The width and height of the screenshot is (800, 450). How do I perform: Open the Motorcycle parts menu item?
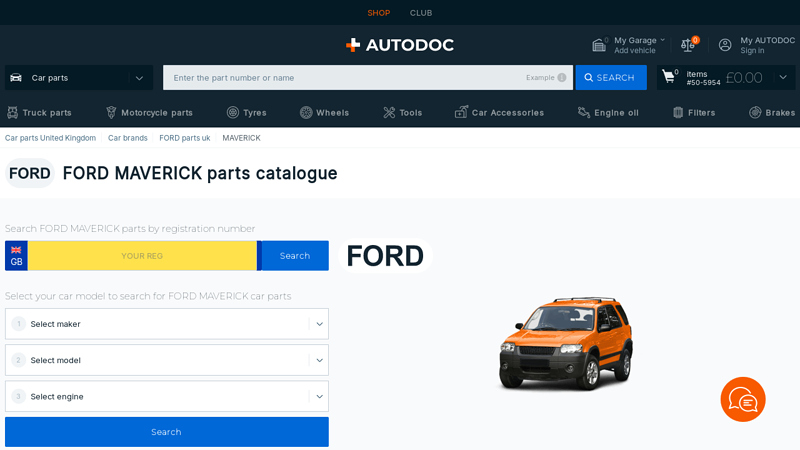coord(149,112)
